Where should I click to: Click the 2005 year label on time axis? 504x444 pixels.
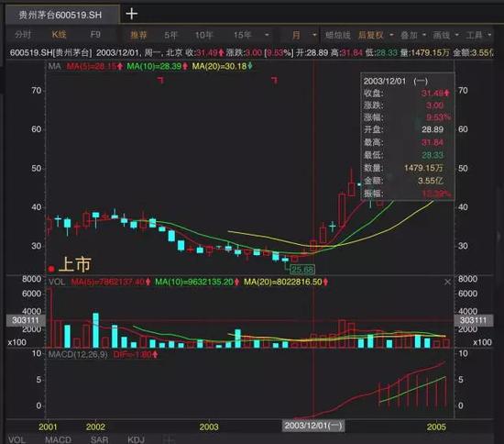pos(436,427)
